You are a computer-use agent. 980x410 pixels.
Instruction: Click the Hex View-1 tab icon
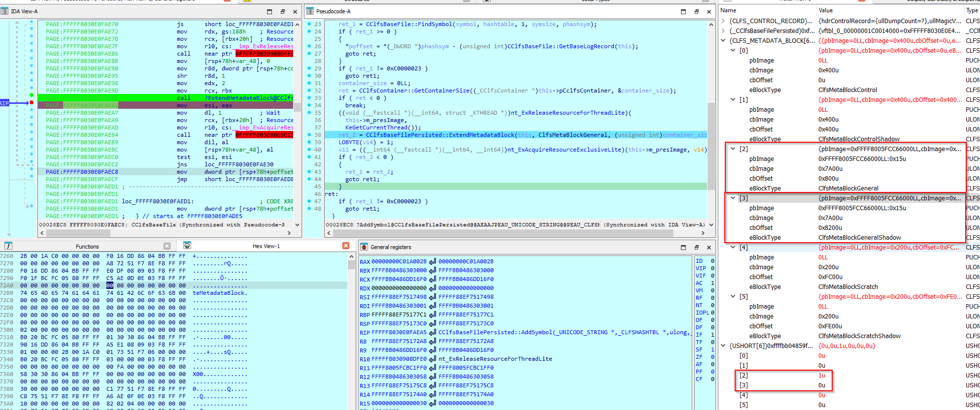click(187, 246)
